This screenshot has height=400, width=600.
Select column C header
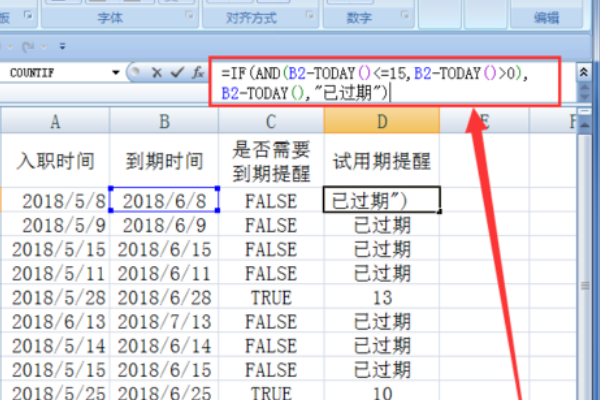click(271, 121)
